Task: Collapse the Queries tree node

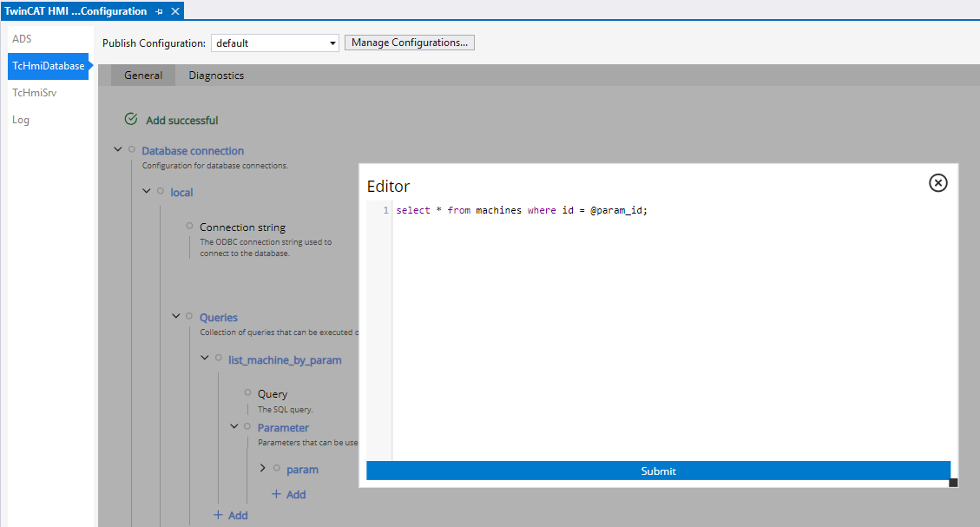Action: tap(176, 316)
